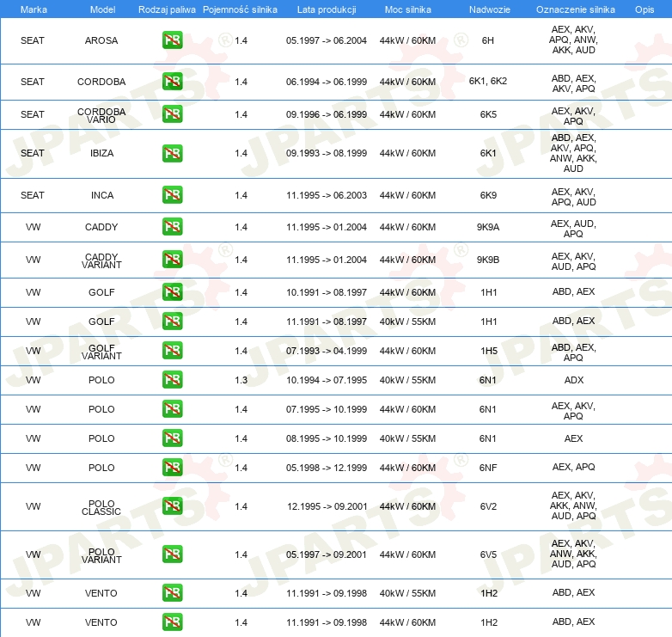Click the petrol fuel icon in SEAT AROSA row

tap(172, 40)
